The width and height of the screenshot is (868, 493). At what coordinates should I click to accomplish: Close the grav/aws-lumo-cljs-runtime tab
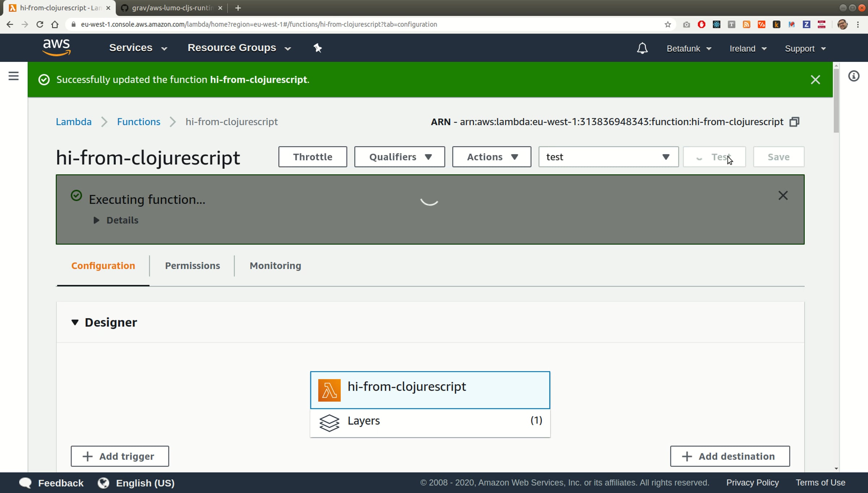(220, 8)
